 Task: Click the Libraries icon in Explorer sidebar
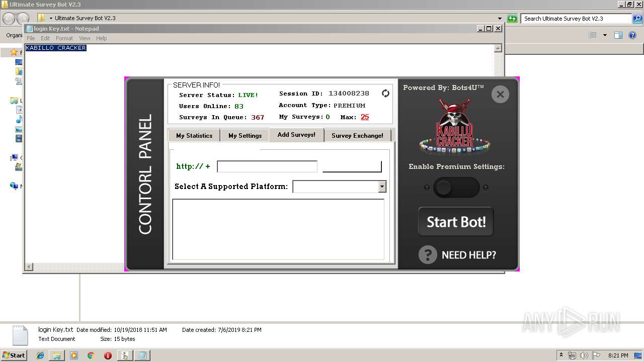coord(14,101)
